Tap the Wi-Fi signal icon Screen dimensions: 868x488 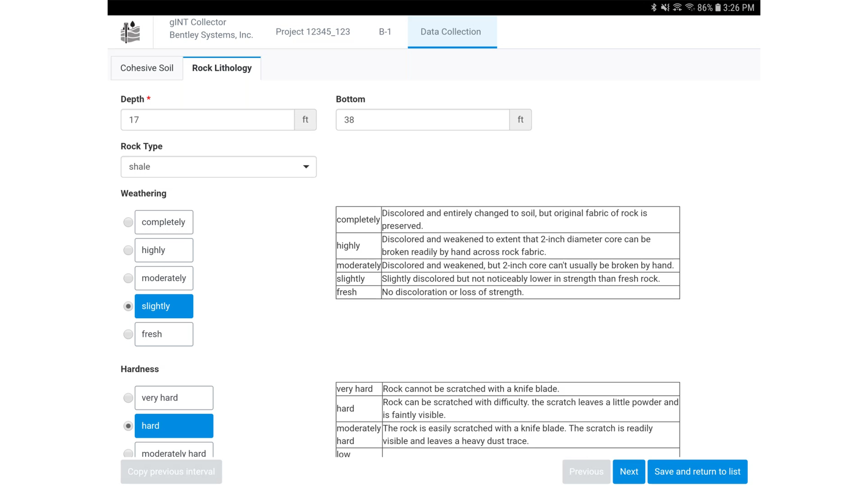pos(689,8)
